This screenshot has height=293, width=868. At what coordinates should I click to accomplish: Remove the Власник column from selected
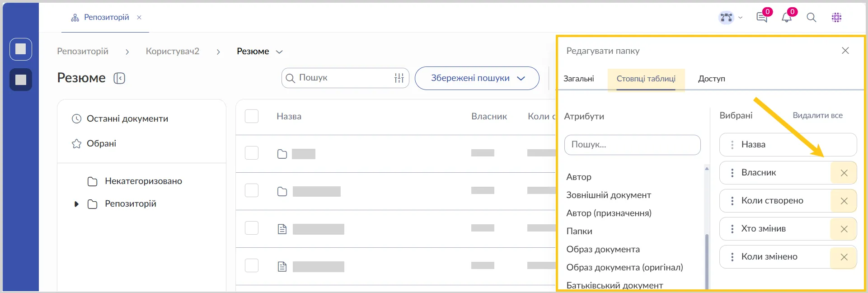coord(844,173)
